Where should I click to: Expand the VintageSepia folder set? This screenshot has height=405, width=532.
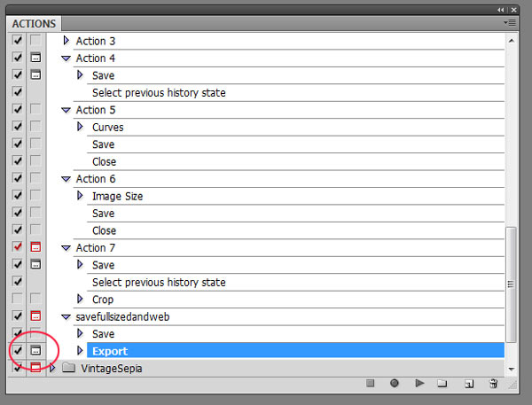[x=52, y=368]
